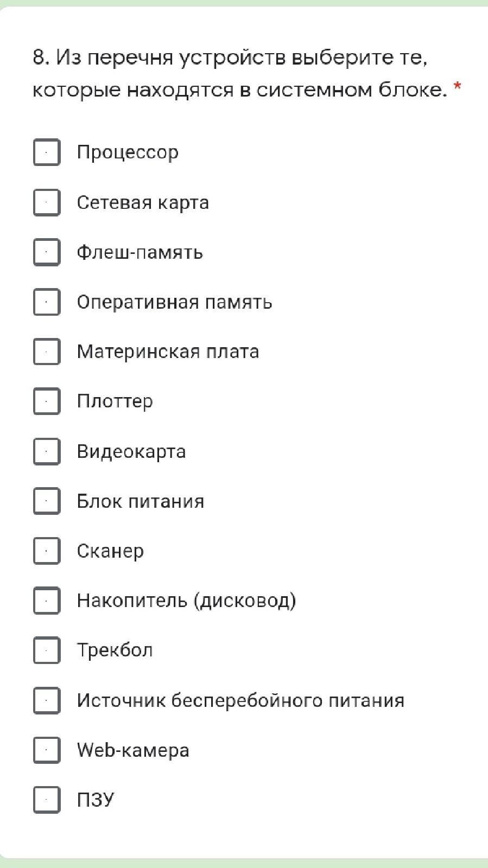Viewport: 488px width, 868px height.
Task: Click the Процессор label text
Action: pos(128,152)
